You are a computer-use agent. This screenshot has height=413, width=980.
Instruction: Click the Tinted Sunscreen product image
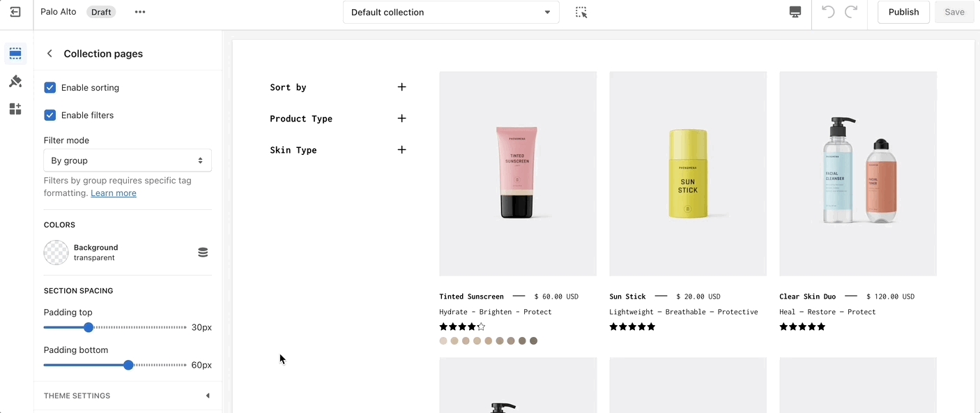click(518, 174)
